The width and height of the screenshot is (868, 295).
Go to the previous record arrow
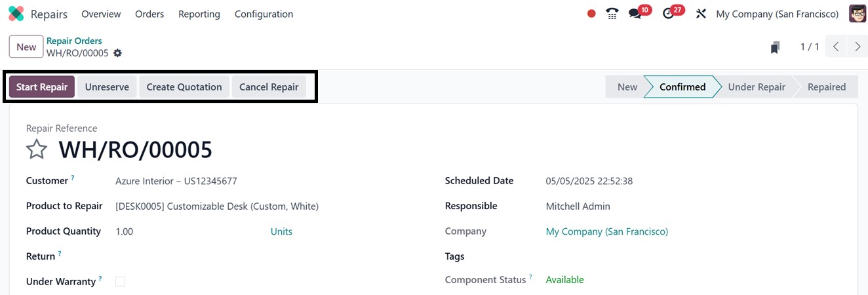pos(836,47)
